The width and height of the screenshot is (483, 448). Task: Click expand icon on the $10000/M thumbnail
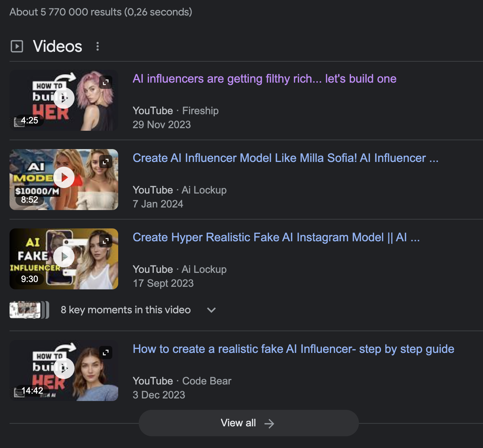pyautogui.click(x=106, y=162)
